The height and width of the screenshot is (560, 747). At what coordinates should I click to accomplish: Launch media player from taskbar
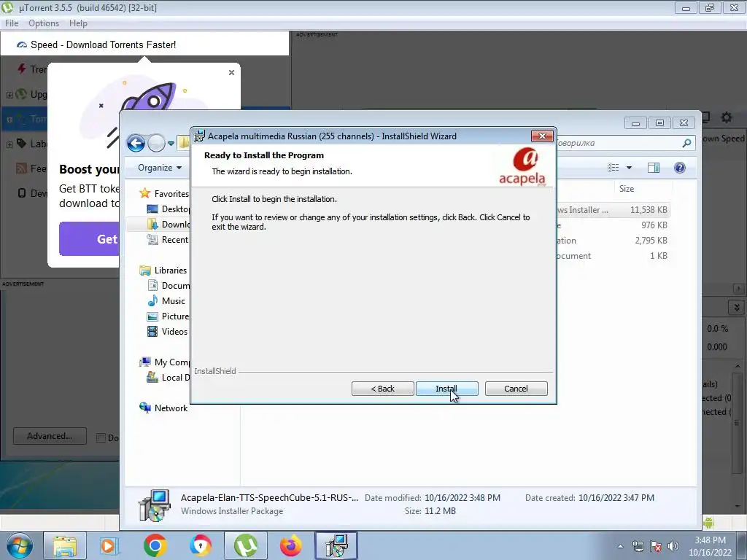pos(109,545)
